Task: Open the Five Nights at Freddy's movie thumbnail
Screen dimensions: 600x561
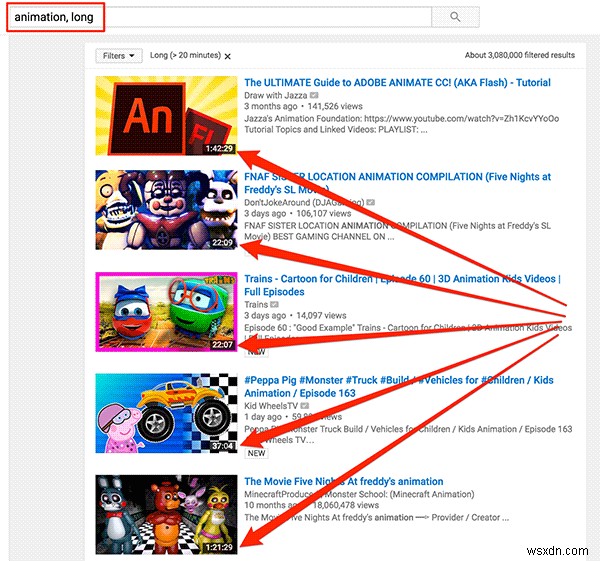Action: click(x=166, y=515)
